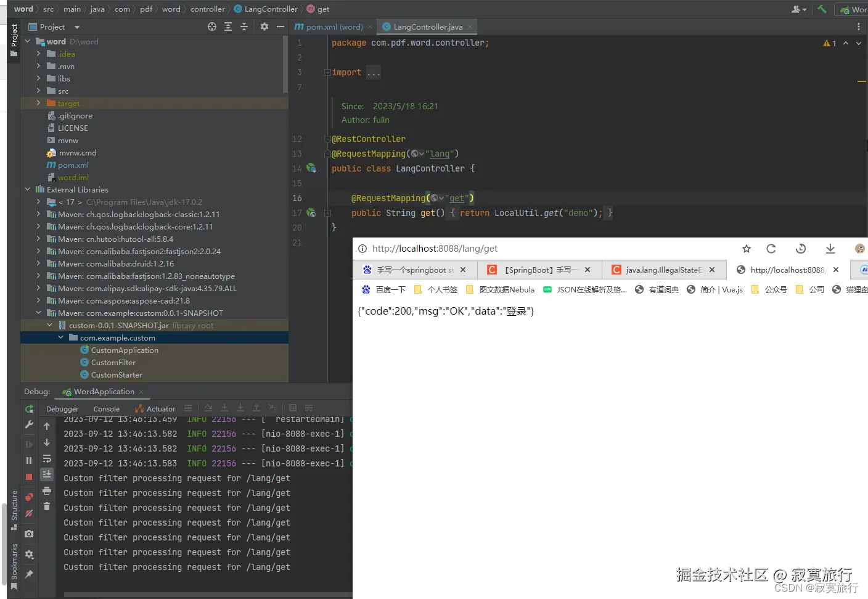The height and width of the screenshot is (599, 868).
Task: Toggle scroll to end of console
Action: [x=47, y=474]
